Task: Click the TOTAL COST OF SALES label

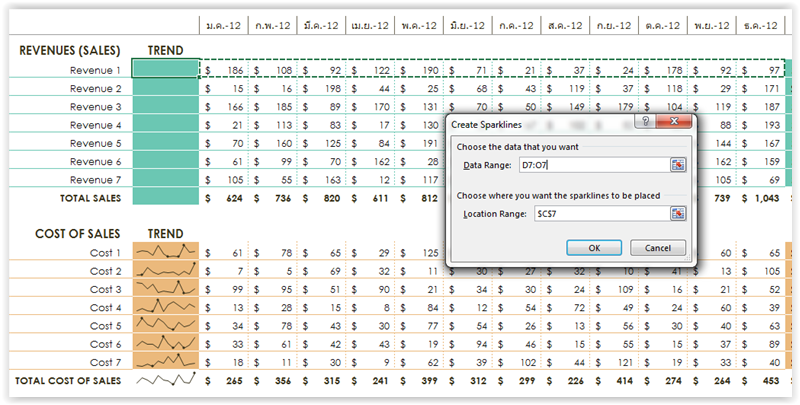Action: click(x=68, y=381)
